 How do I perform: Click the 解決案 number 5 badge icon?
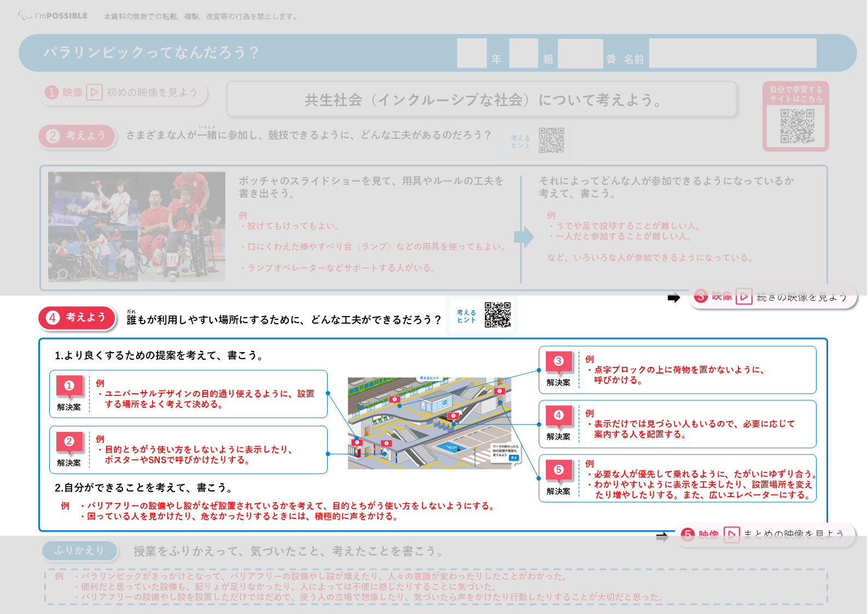(558, 470)
